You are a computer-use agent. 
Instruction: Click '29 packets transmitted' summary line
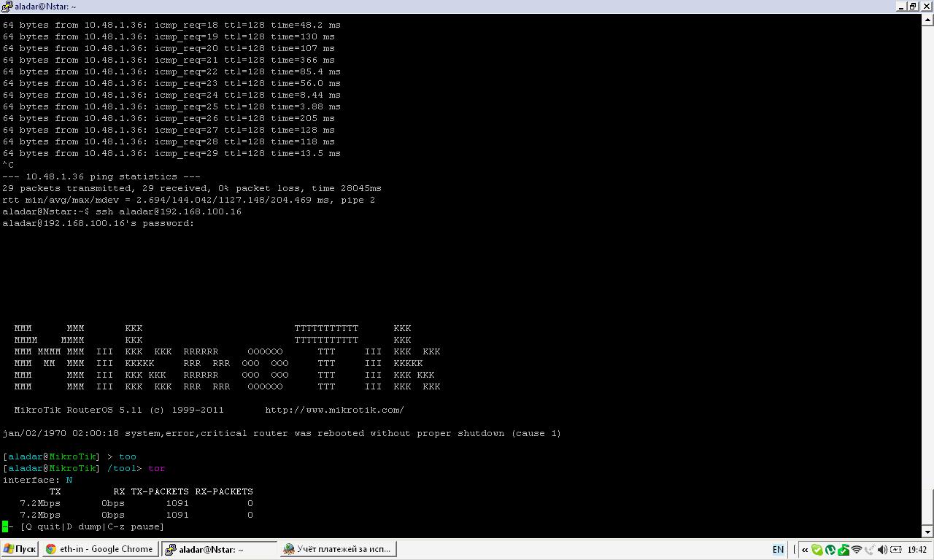[x=192, y=188]
